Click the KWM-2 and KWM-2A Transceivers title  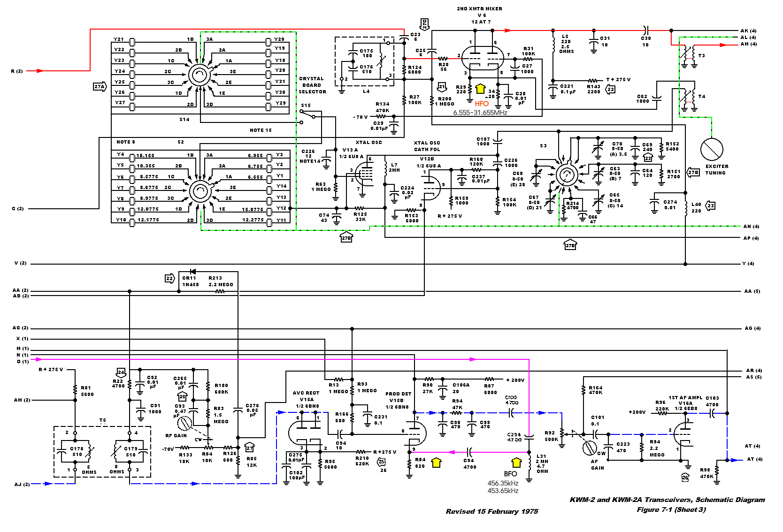pyautogui.click(x=667, y=500)
